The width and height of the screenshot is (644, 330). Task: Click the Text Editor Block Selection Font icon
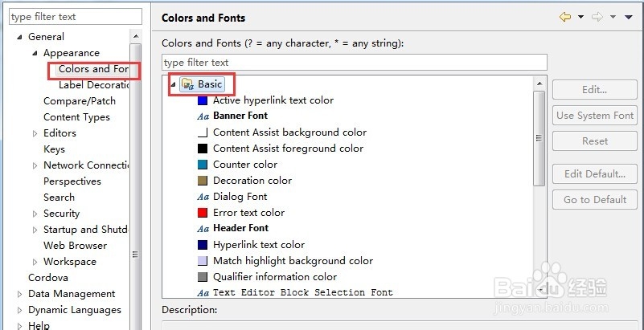point(203,293)
